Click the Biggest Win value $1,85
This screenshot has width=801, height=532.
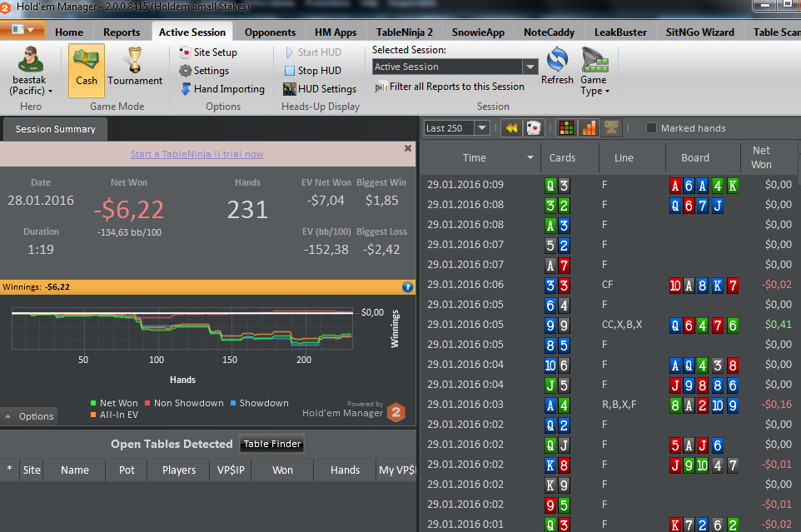click(x=381, y=201)
